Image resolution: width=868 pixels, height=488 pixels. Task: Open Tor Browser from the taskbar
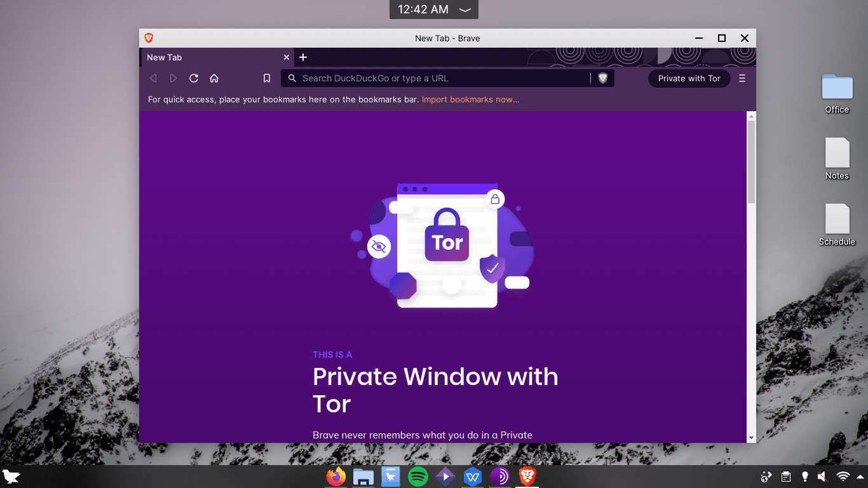pos(499,476)
